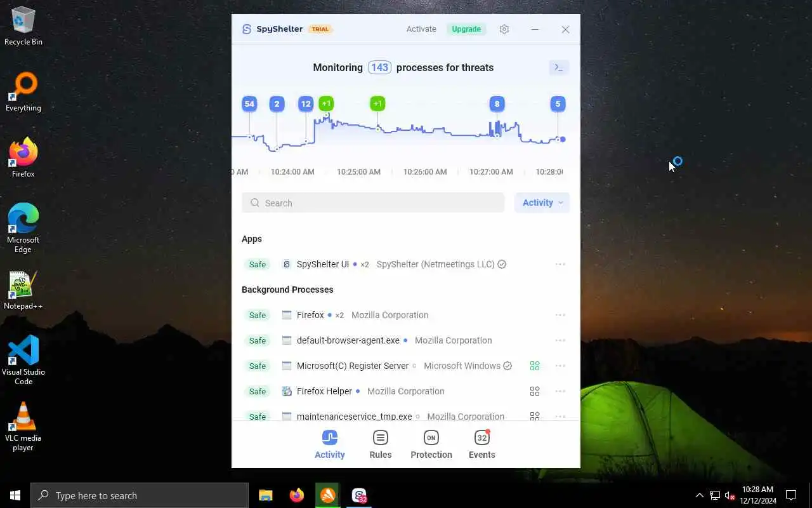Viewport: 812px width, 508px height.
Task: Click grid icon on maintenanceservice_tmp.exe row
Action: [x=535, y=416]
